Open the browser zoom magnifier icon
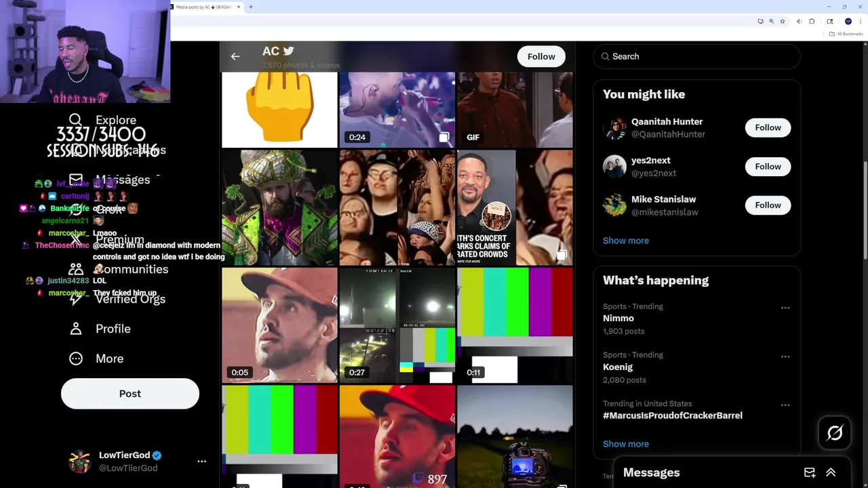The image size is (868, 488). point(771,21)
